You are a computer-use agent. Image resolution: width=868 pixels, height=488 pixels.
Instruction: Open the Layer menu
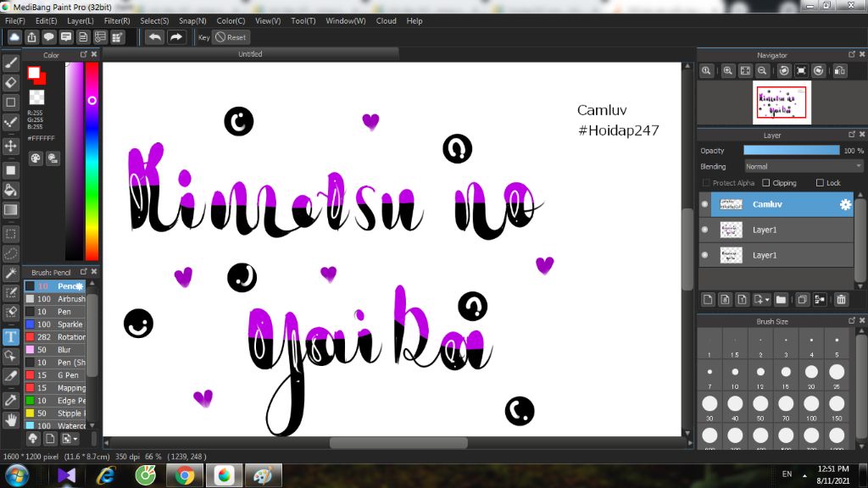[81, 21]
